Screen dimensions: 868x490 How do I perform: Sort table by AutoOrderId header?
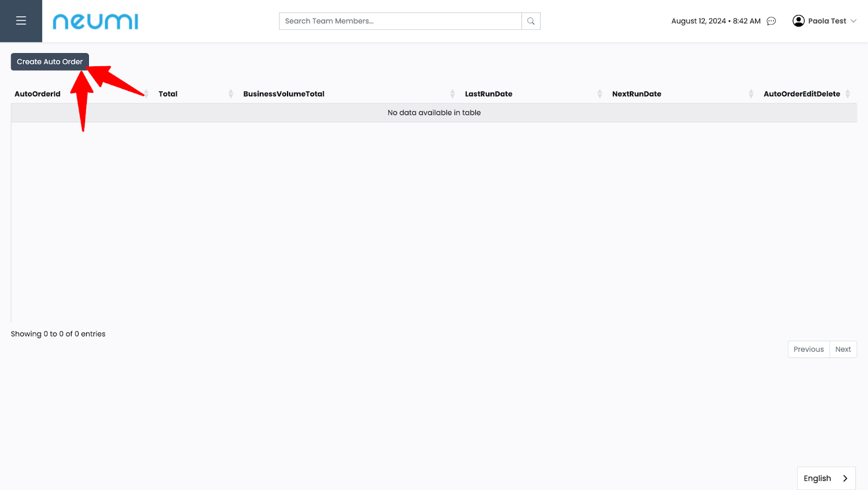(x=37, y=94)
